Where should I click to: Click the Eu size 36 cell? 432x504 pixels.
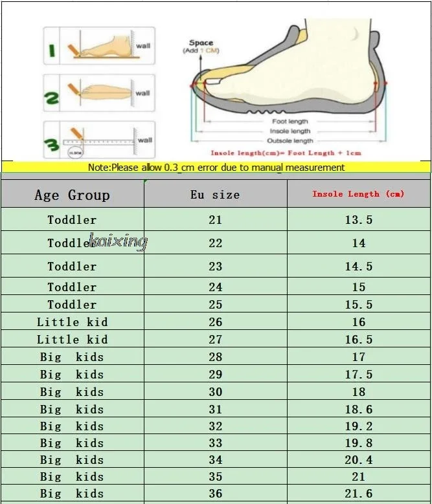(216, 493)
